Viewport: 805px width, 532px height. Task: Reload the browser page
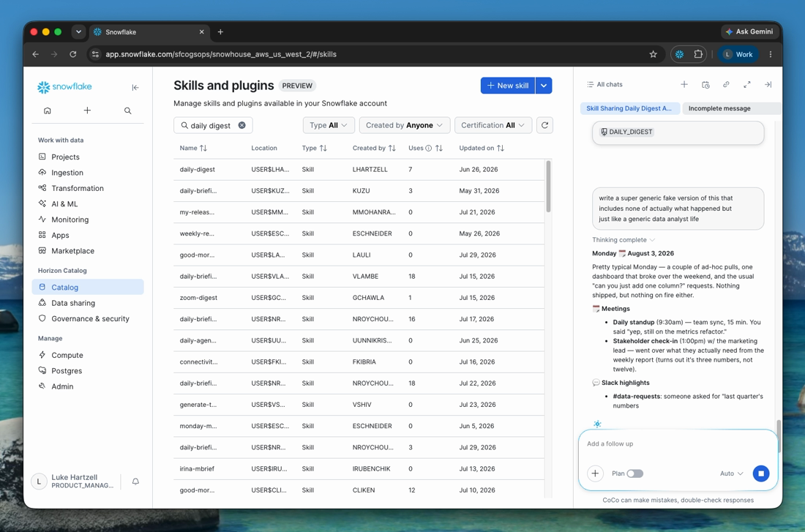point(73,54)
